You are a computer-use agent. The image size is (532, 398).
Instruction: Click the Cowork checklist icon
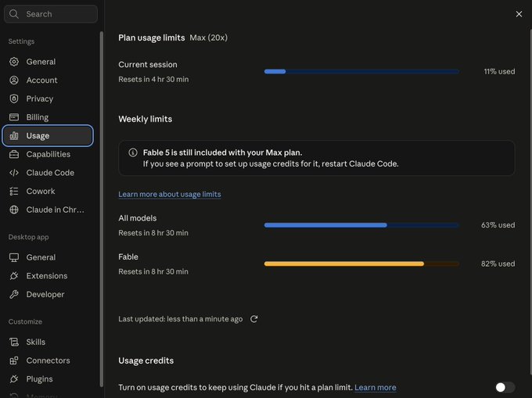coord(14,192)
